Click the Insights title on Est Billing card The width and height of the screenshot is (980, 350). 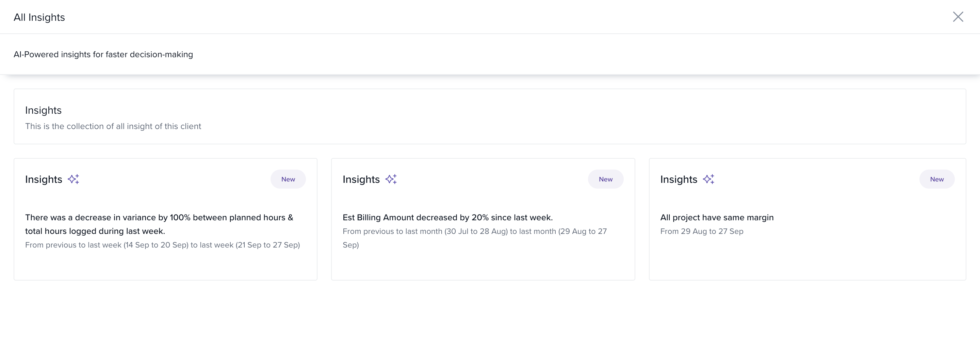[x=361, y=179]
